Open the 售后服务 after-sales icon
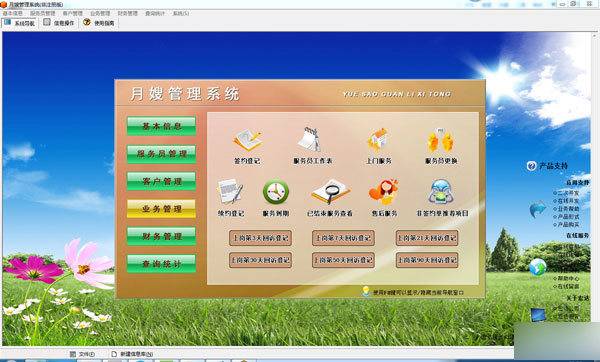This screenshot has height=362, width=600. point(384,191)
